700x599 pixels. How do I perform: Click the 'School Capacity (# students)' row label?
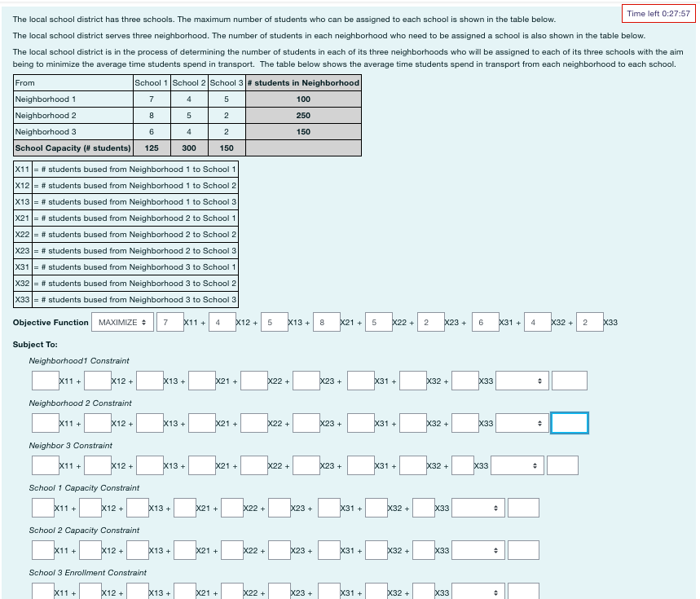coord(73,148)
